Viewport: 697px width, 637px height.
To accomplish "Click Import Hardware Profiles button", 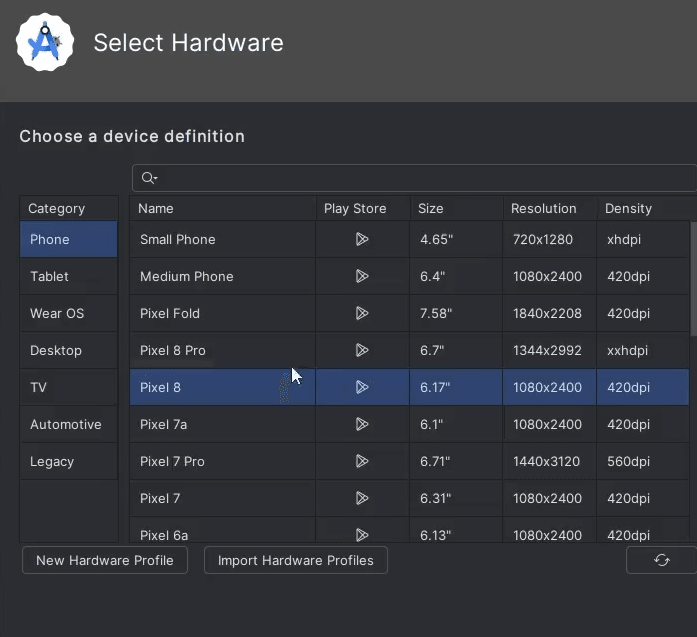I will pyautogui.click(x=296, y=560).
